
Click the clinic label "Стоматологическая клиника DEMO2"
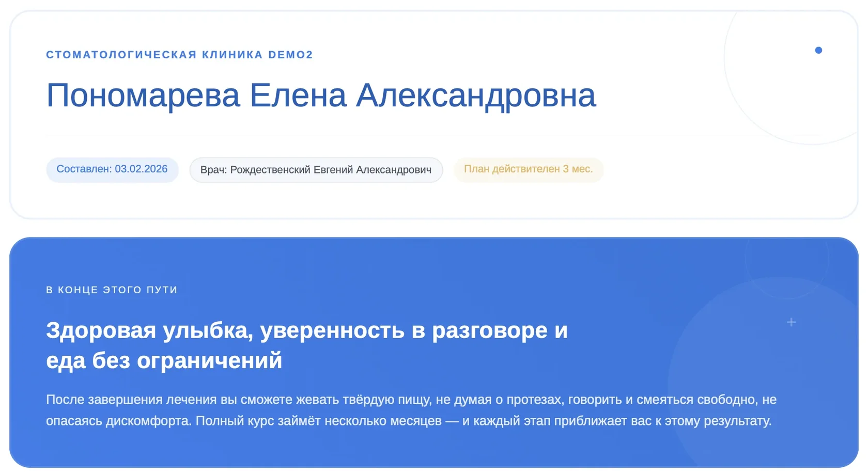coord(179,55)
